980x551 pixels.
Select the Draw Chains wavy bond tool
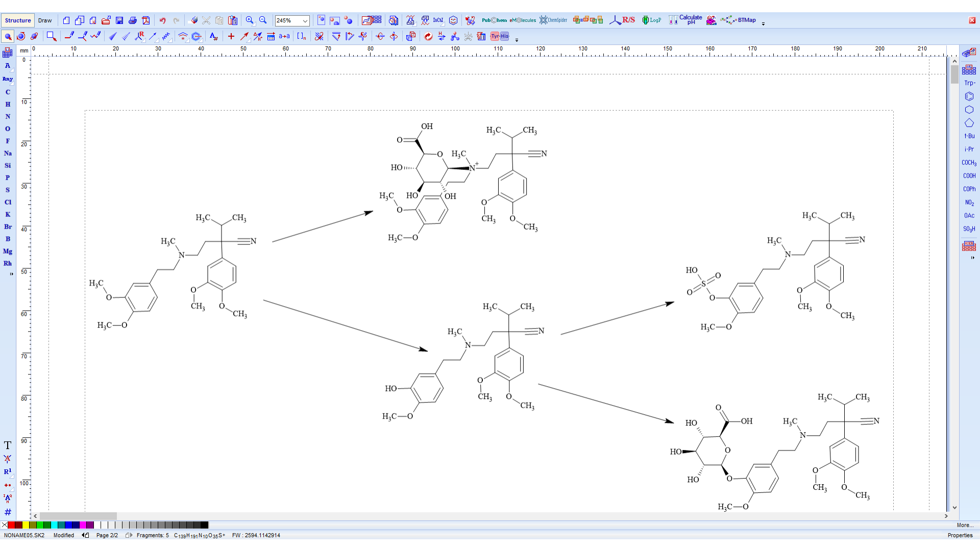point(95,36)
